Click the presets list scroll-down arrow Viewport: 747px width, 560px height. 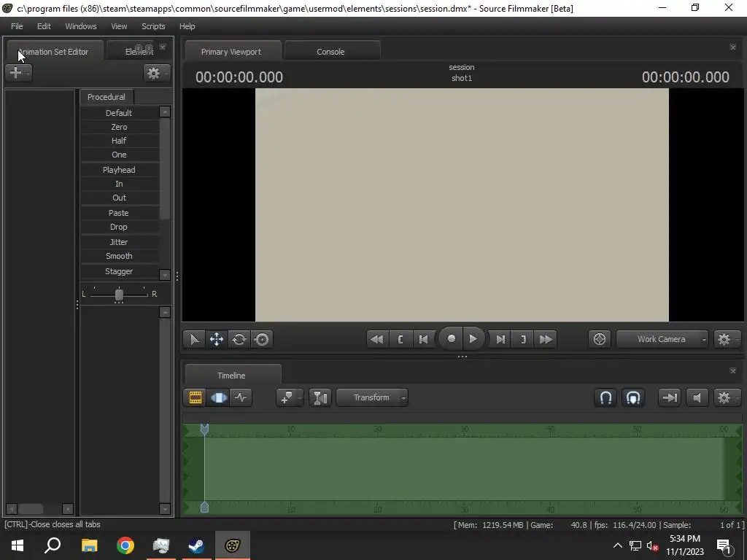(165, 275)
